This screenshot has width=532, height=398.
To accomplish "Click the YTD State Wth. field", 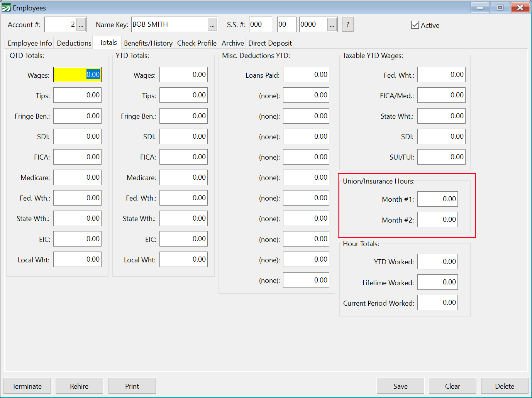I will click(183, 218).
